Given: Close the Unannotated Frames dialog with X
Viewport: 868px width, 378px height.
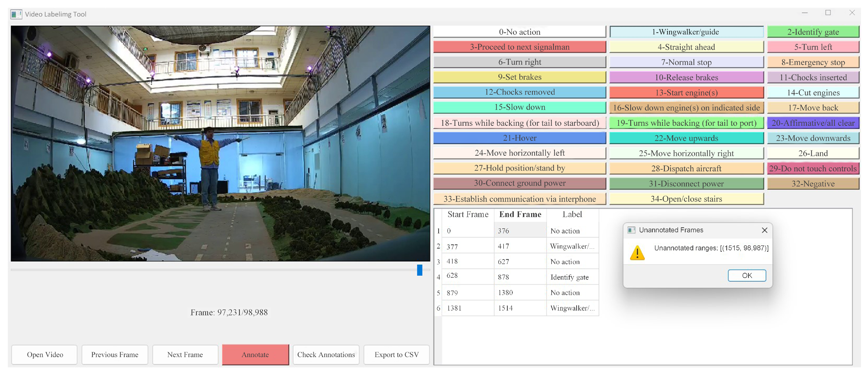Looking at the screenshot, I should pos(764,230).
